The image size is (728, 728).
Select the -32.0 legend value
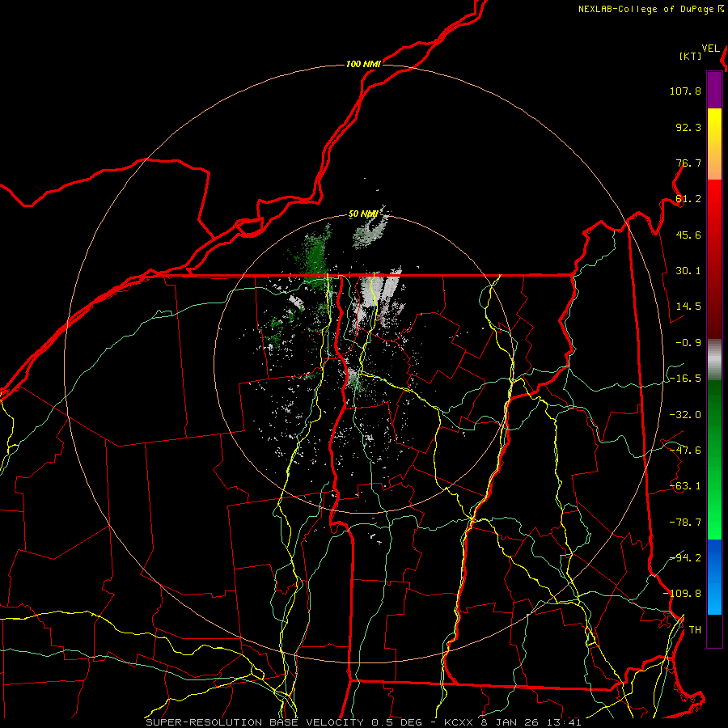pos(685,415)
